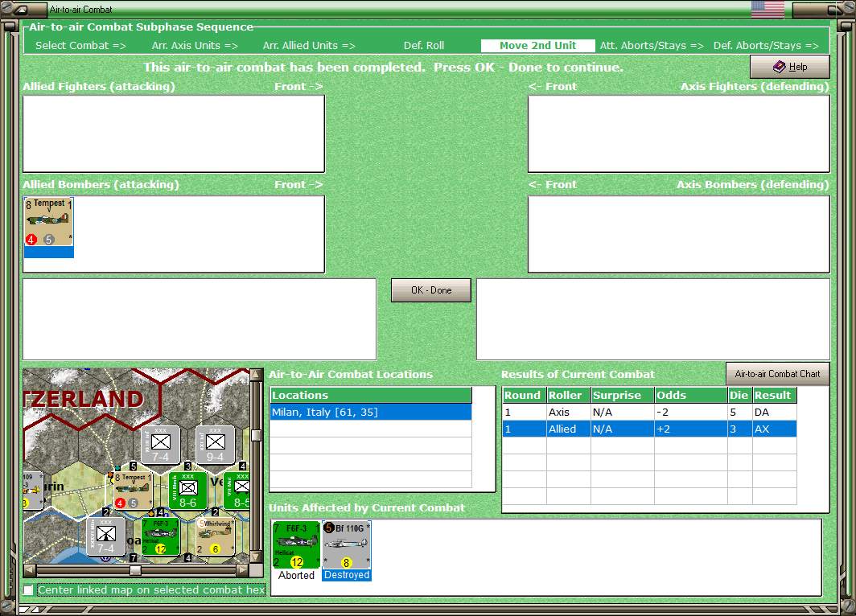This screenshot has width=856, height=616.
Task: Click the map's vertical scrollbar down arrow
Action: [256, 557]
